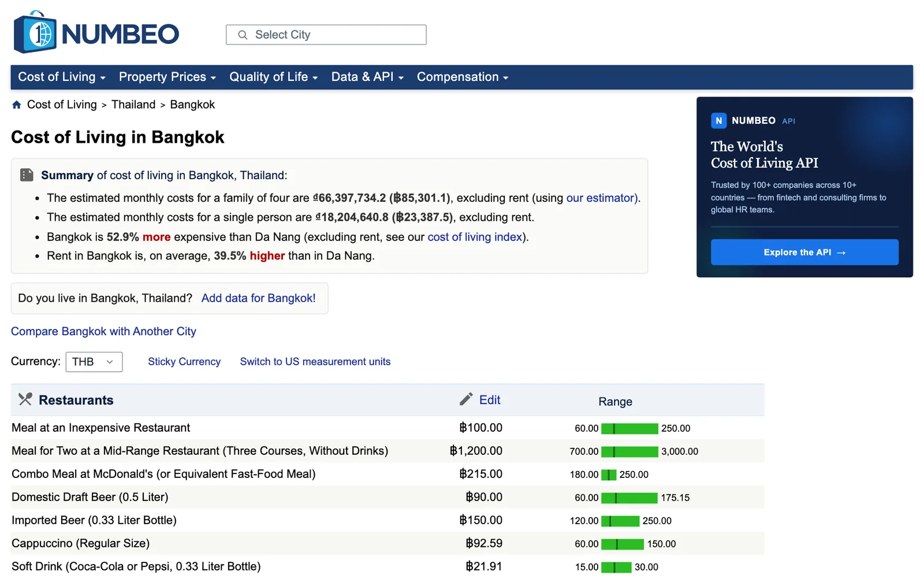This screenshot has width=924, height=578.
Task: Click the Domestic Draft Beer range bar
Action: pos(629,498)
